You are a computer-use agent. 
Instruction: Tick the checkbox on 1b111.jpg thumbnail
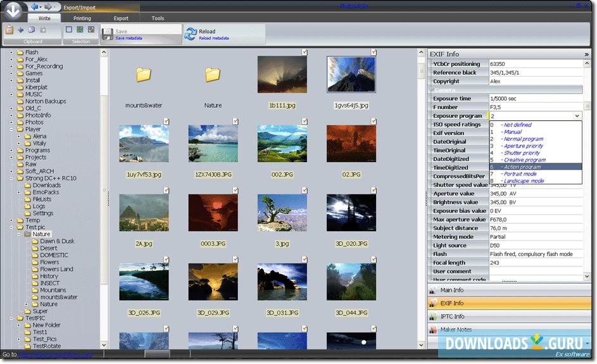(x=305, y=52)
